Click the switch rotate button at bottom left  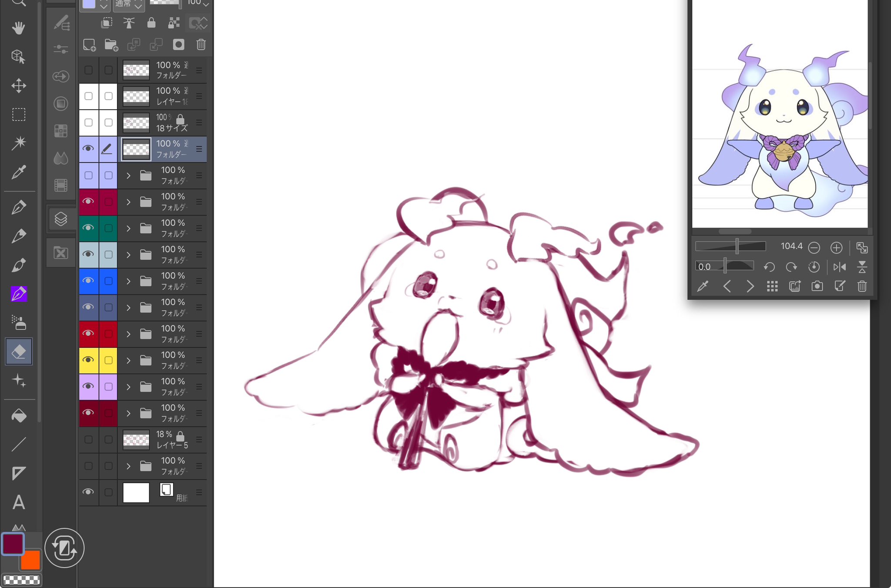coord(64,548)
